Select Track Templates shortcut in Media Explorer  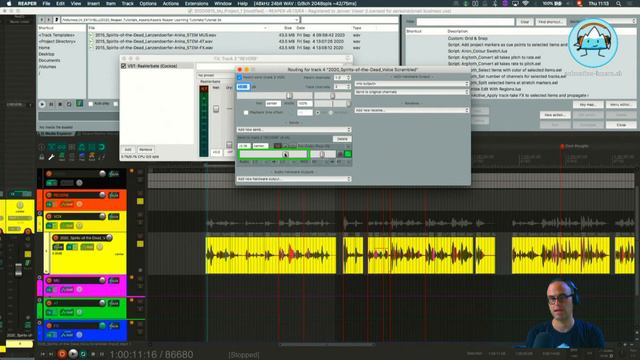(x=57, y=35)
